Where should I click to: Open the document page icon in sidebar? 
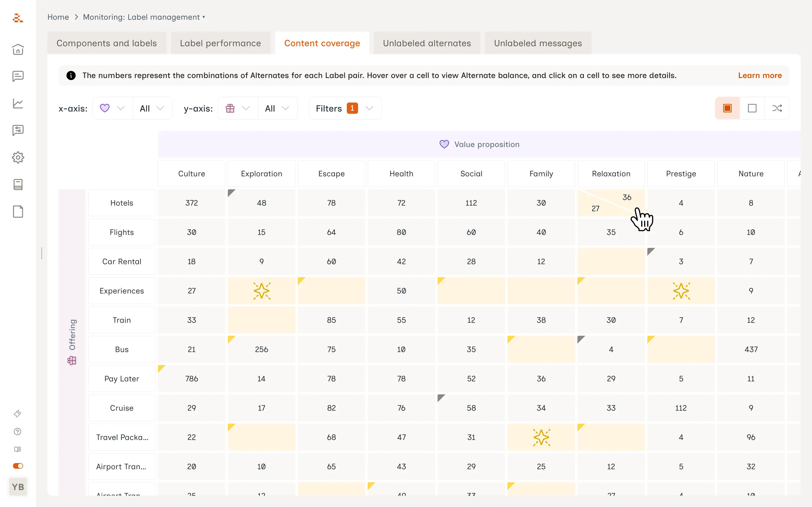click(x=18, y=212)
